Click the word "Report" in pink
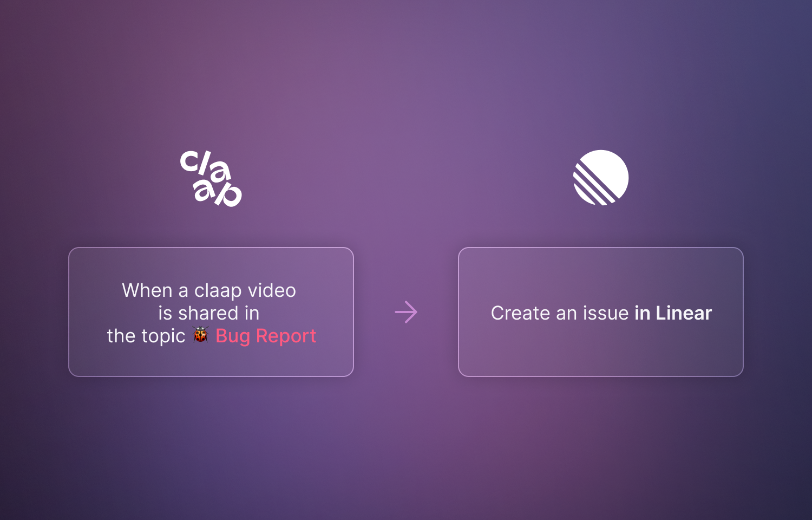812x520 pixels. (x=286, y=336)
